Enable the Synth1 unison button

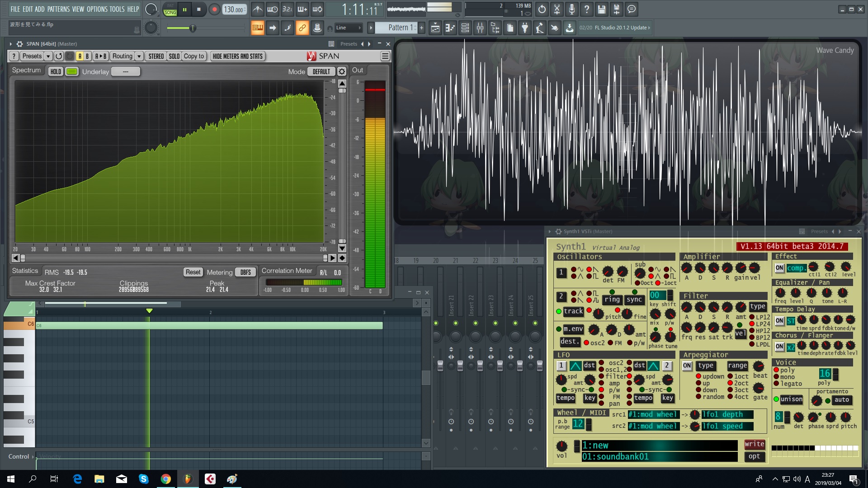point(791,399)
